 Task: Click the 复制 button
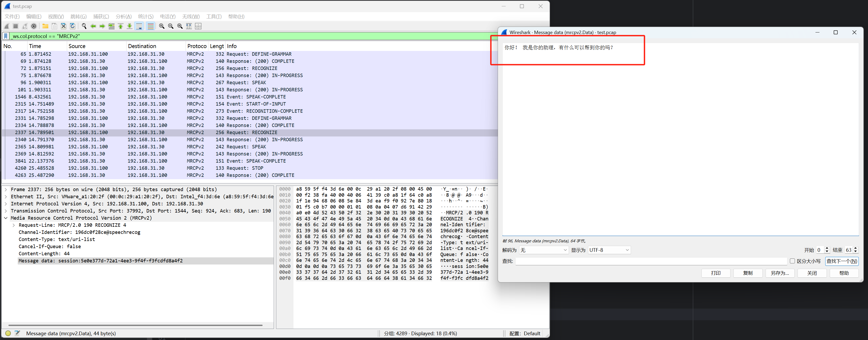(x=748, y=273)
